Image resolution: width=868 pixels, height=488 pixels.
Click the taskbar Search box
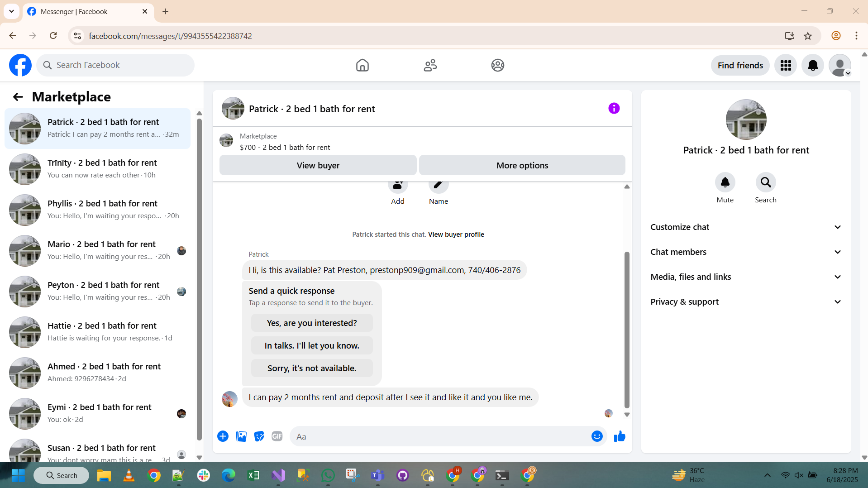click(x=62, y=475)
